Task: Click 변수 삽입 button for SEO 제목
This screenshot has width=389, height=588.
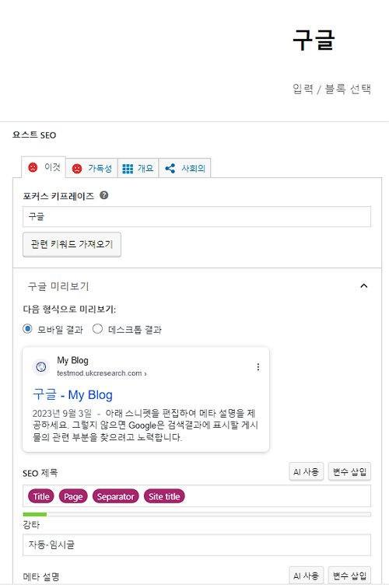Action: tap(349, 472)
